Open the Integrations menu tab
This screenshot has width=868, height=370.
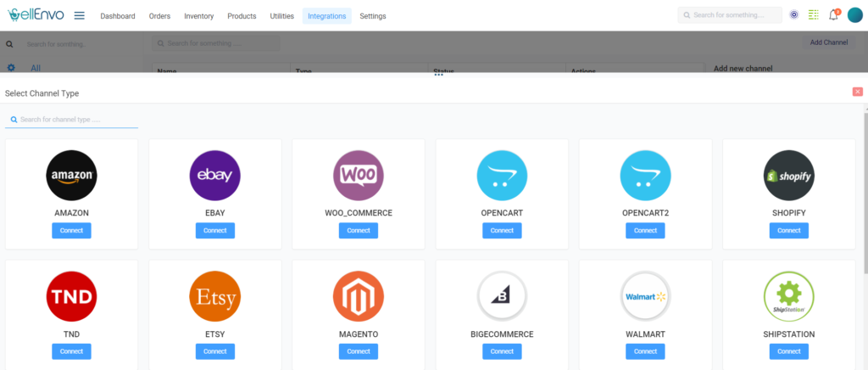click(x=326, y=16)
